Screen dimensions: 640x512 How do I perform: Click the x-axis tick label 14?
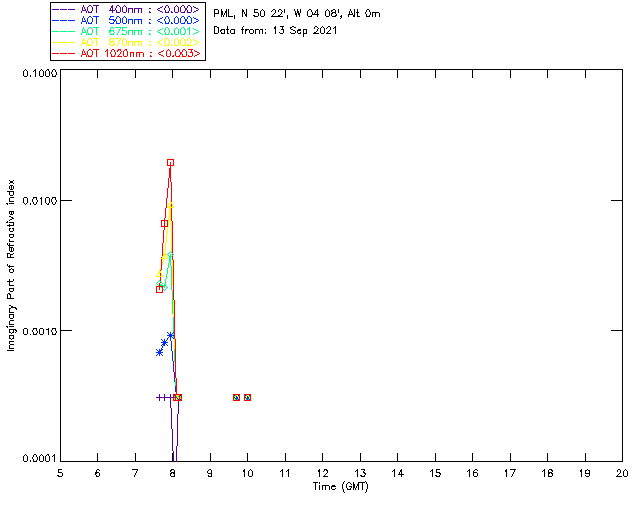398,473
